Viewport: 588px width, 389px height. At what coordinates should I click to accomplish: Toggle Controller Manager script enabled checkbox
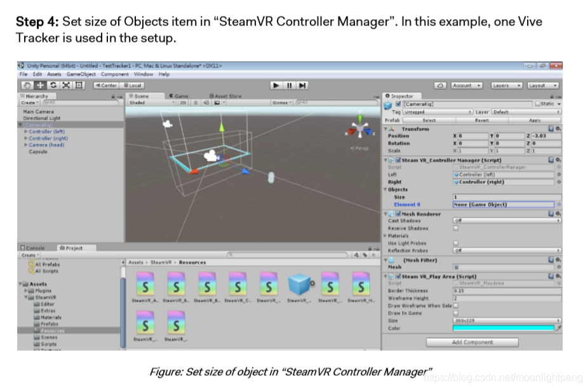click(x=398, y=160)
